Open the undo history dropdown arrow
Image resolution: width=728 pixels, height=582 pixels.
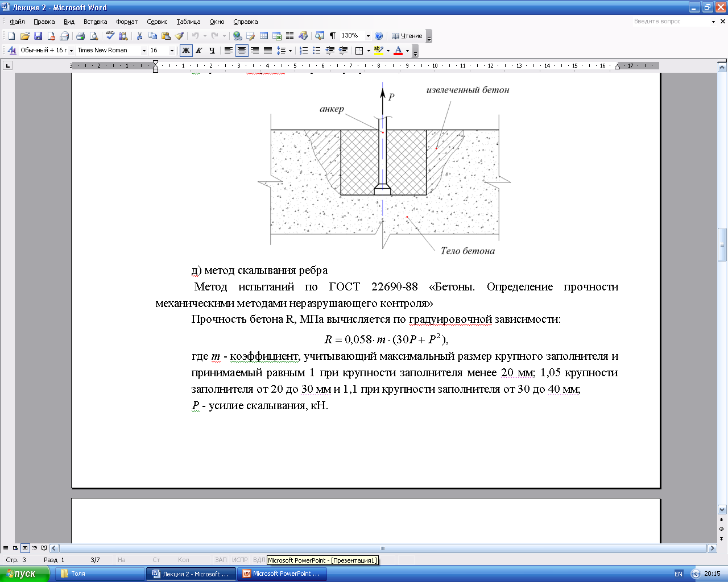[x=205, y=36]
